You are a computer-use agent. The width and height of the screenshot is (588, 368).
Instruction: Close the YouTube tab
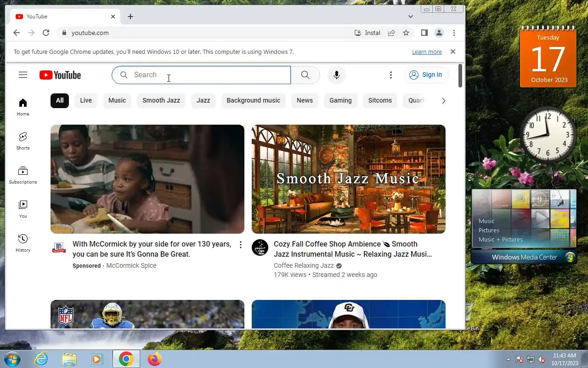coord(113,17)
